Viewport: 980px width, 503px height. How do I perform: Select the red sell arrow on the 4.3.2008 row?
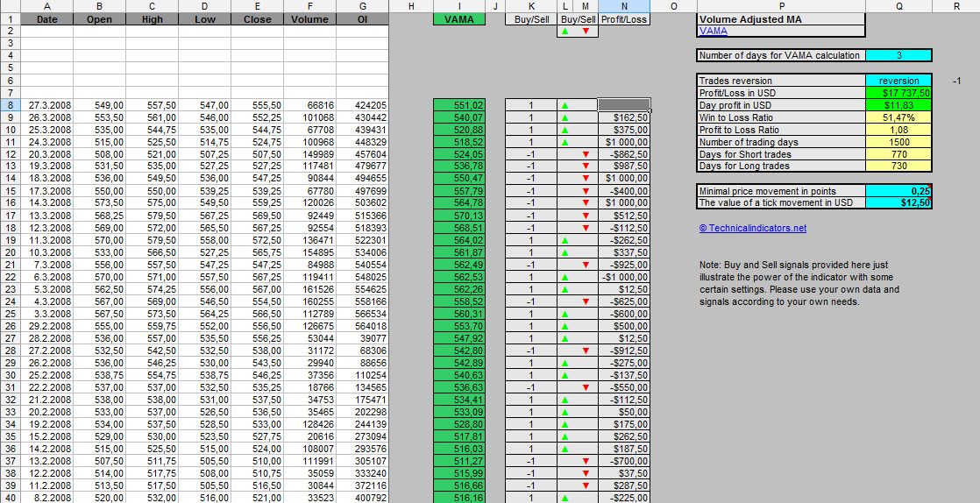tap(586, 301)
